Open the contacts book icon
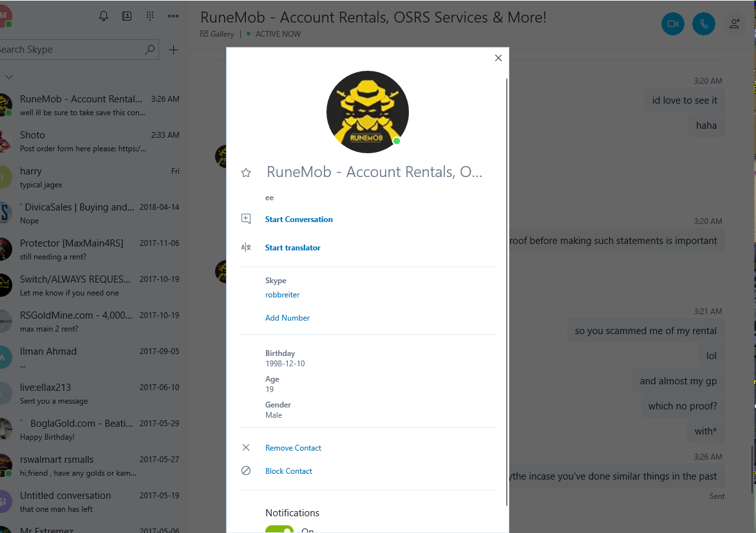The width and height of the screenshot is (756, 533). coord(127,16)
